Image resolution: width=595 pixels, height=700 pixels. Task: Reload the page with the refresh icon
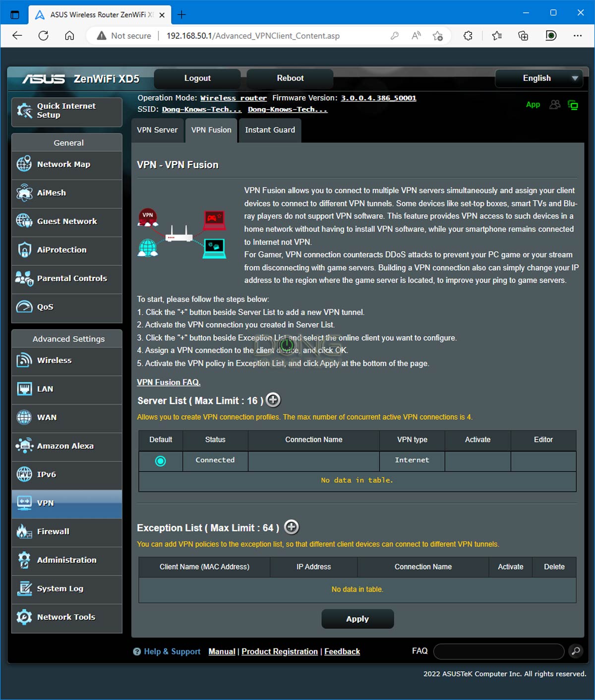(x=44, y=36)
